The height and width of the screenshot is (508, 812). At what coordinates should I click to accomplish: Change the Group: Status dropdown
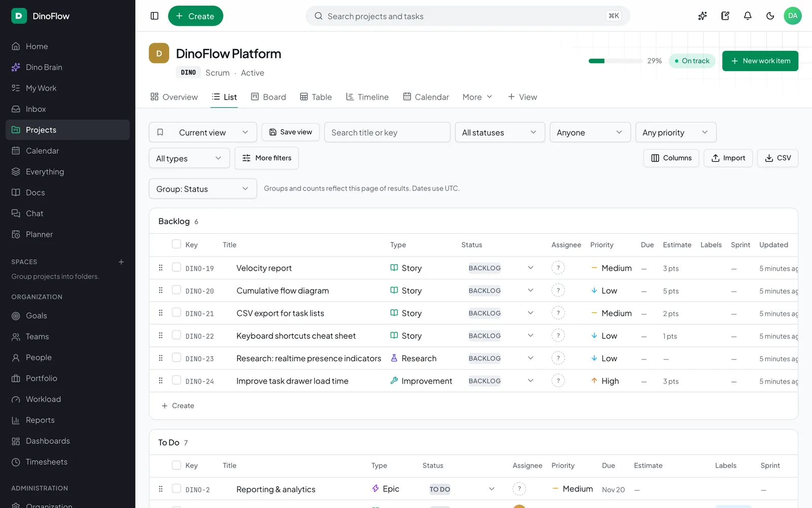(203, 188)
